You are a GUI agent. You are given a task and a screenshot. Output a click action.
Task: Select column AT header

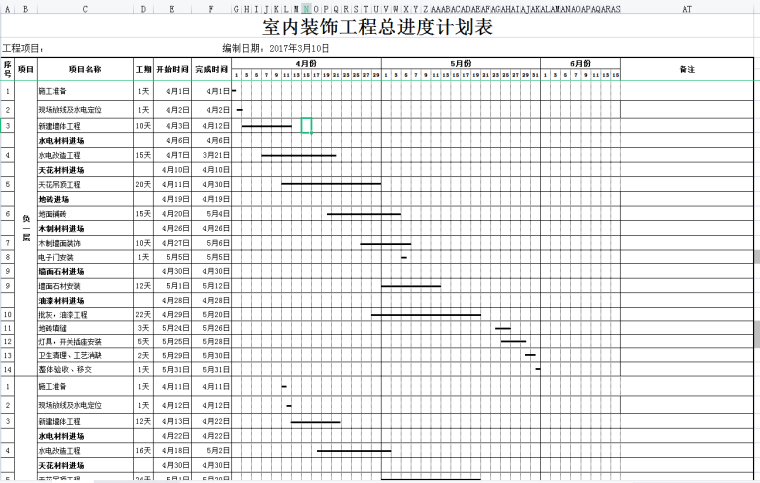click(686, 9)
